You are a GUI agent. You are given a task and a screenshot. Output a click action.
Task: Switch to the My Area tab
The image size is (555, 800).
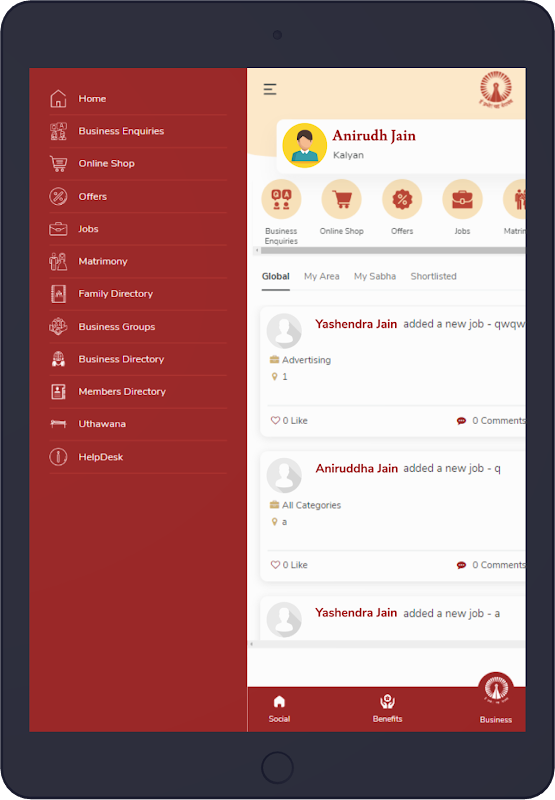(x=321, y=276)
